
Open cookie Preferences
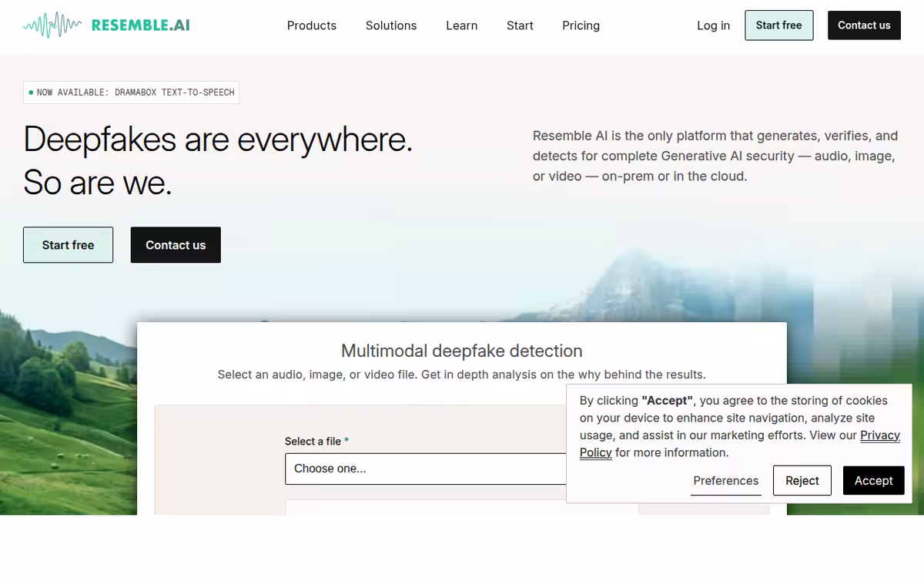point(726,481)
